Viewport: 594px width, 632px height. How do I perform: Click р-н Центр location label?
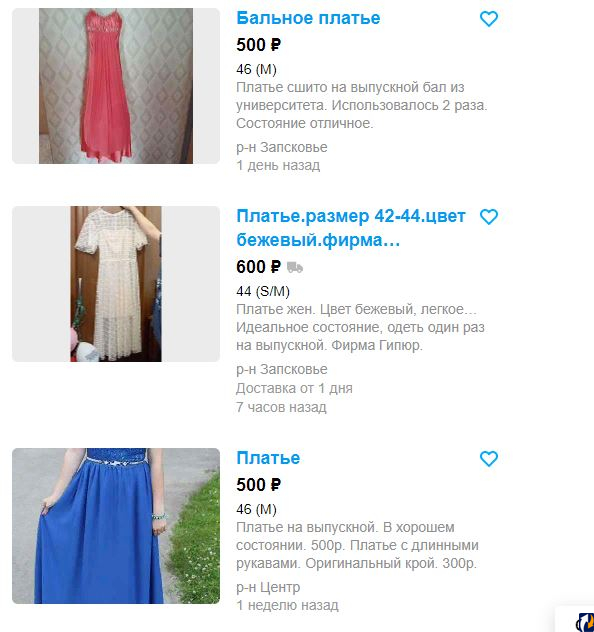pyautogui.click(x=268, y=587)
